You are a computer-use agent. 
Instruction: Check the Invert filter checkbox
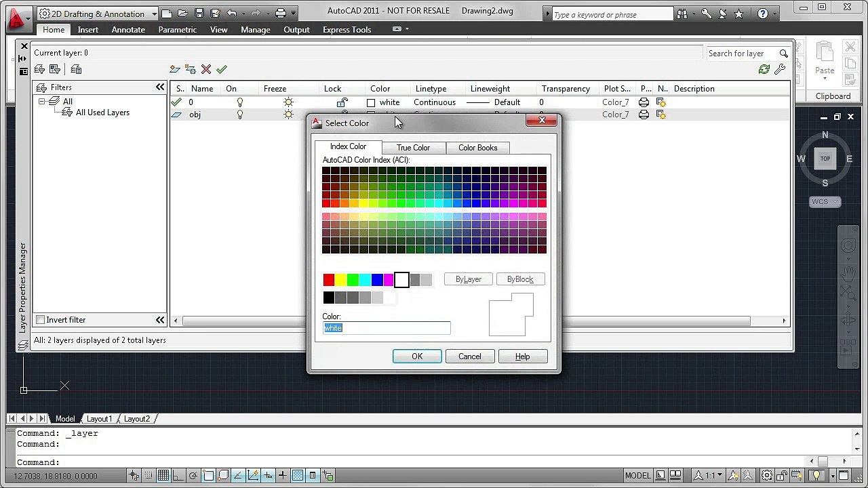coord(40,320)
